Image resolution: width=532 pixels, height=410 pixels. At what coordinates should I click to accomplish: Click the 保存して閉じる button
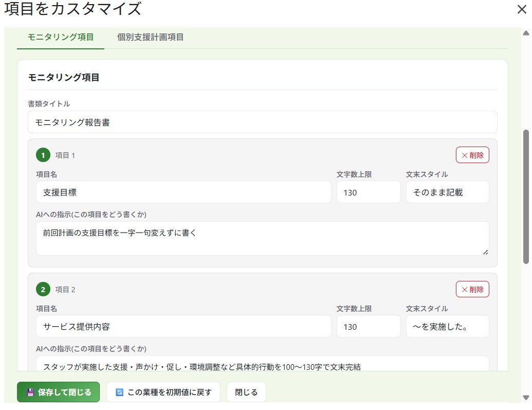[59, 392]
